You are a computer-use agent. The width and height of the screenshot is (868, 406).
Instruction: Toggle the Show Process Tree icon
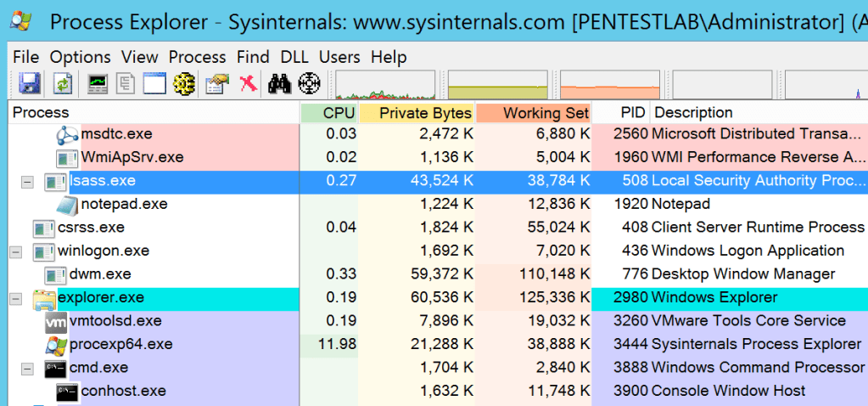126,83
